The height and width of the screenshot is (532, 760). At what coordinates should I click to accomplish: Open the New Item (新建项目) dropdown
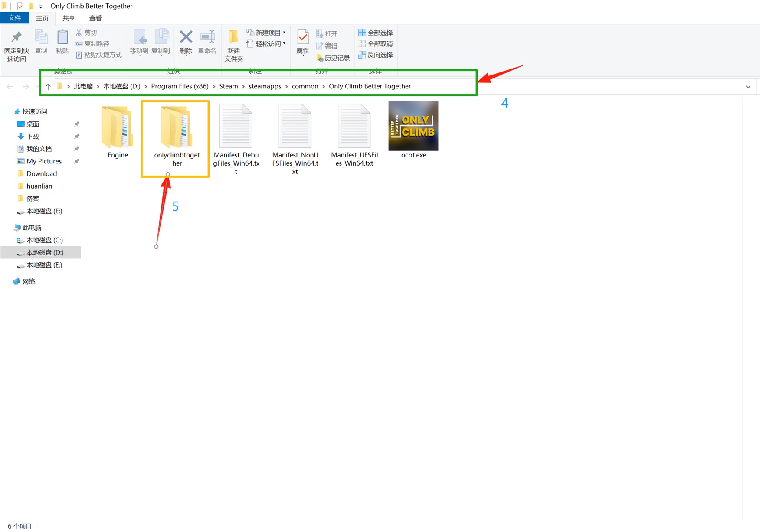click(x=266, y=33)
